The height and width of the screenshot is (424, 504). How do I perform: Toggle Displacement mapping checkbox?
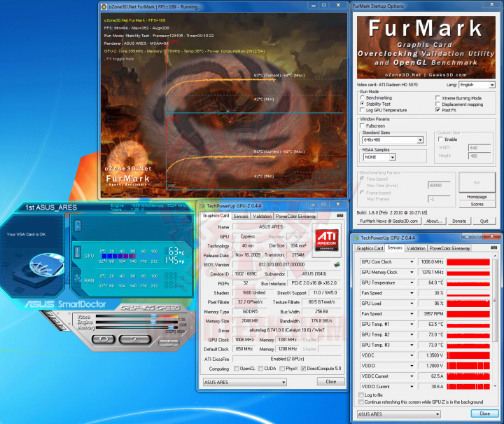437,104
